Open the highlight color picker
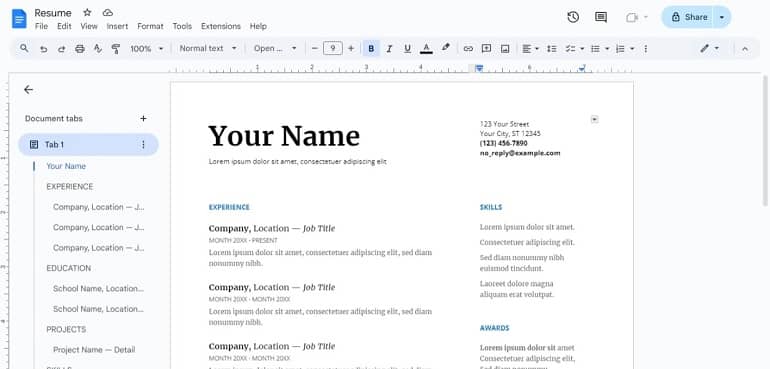 pyautogui.click(x=445, y=48)
